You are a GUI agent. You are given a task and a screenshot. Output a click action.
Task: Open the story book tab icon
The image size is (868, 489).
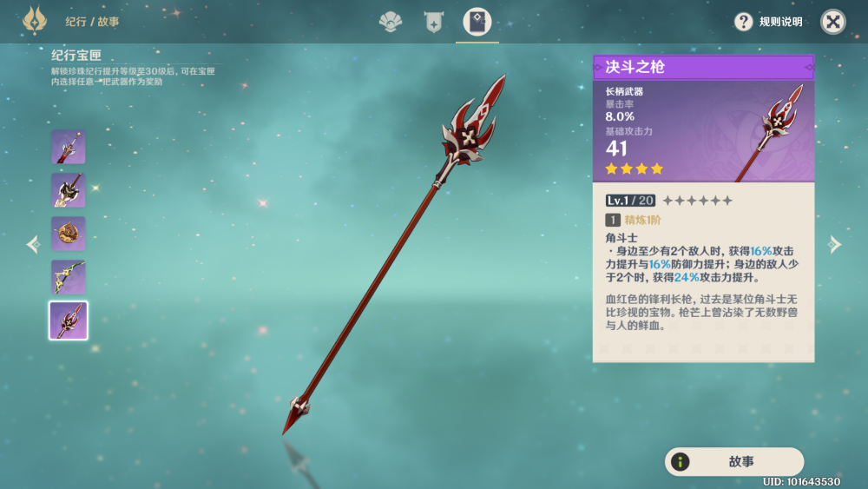click(x=477, y=23)
